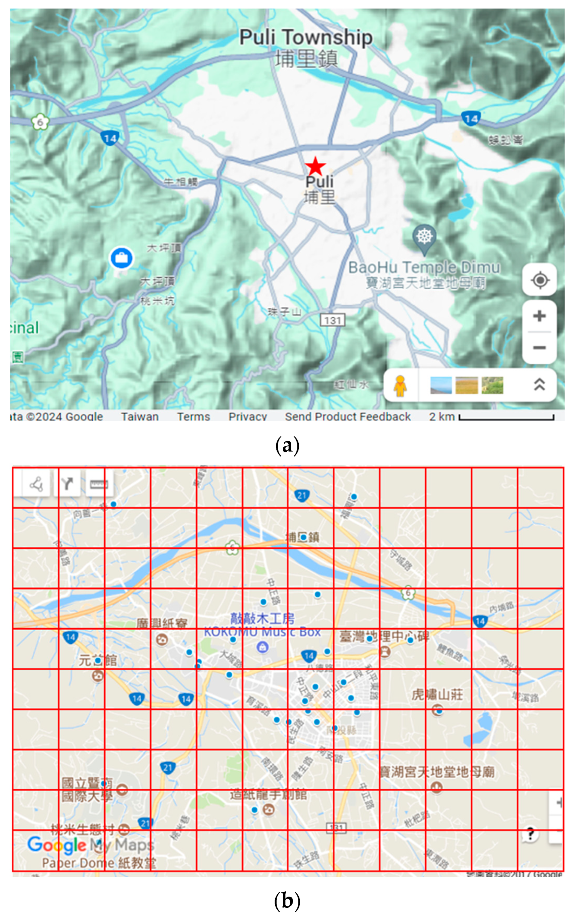Select the measure distance ruler tool

click(x=99, y=484)
